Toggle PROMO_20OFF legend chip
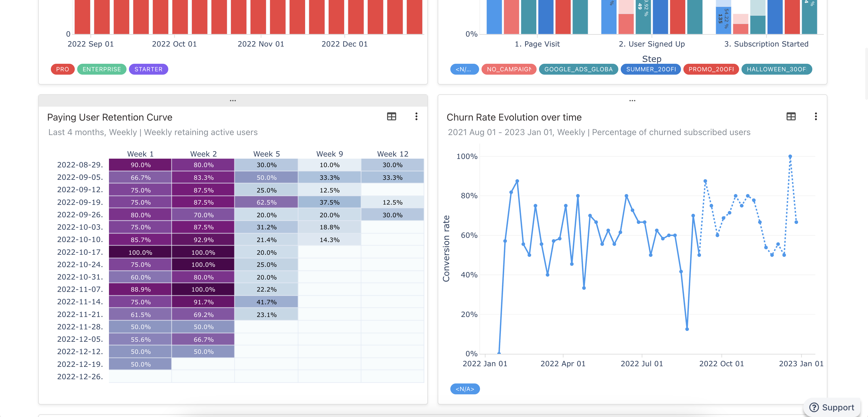Image resolution: width=868 pixels, height=417 pixels. coord(711,69)
